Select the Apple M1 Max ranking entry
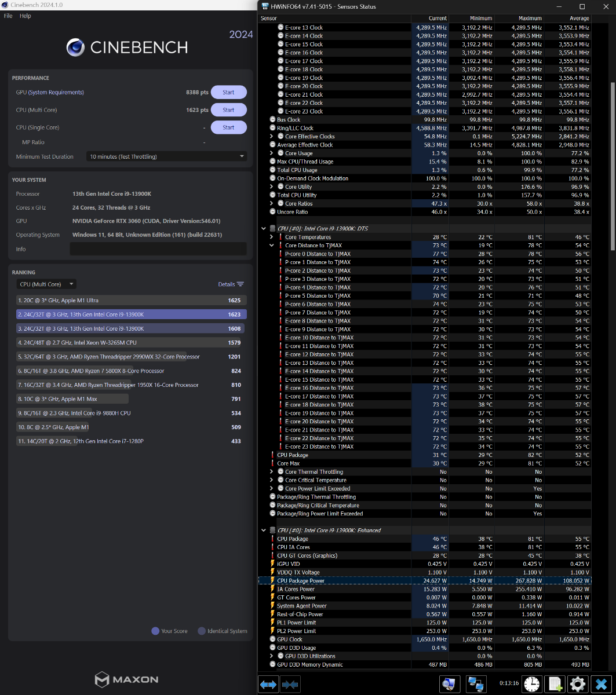This screenshot has height=695, width=616. point(132,399)
